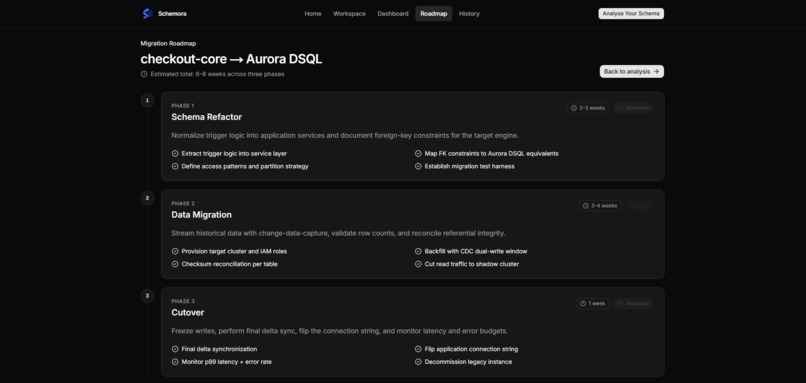The height and width of the screenshot is (383, 806).
Task: Click check icon for Extract trigger logic
Action: (175, 154)
